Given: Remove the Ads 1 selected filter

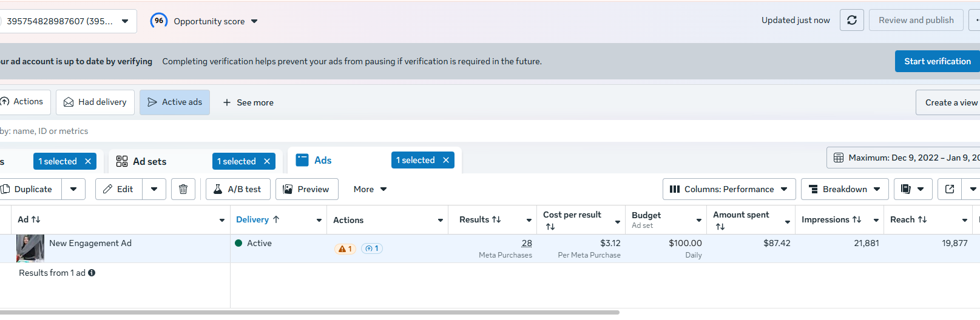Looking at the screenshot, I should [x=446, y=160].
